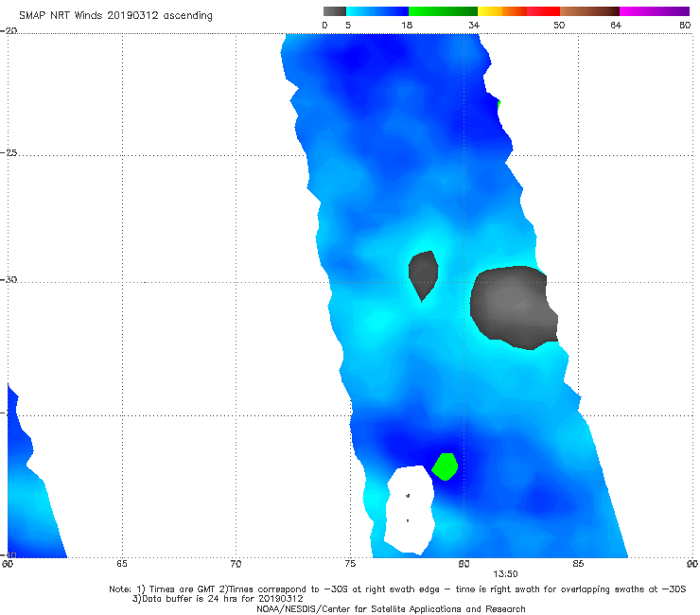
Task: Click the longitude label '80'
Action: tap(464, 564)
